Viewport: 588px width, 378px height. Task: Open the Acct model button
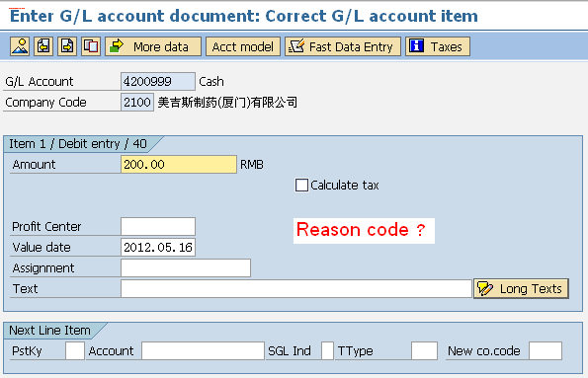(x=243, y=46)
